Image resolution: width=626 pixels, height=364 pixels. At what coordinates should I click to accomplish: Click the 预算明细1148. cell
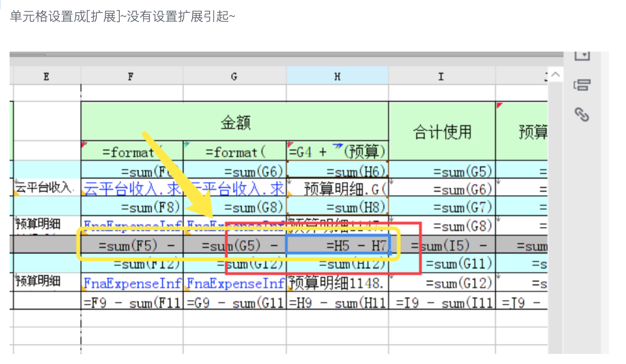pos(337,283)
